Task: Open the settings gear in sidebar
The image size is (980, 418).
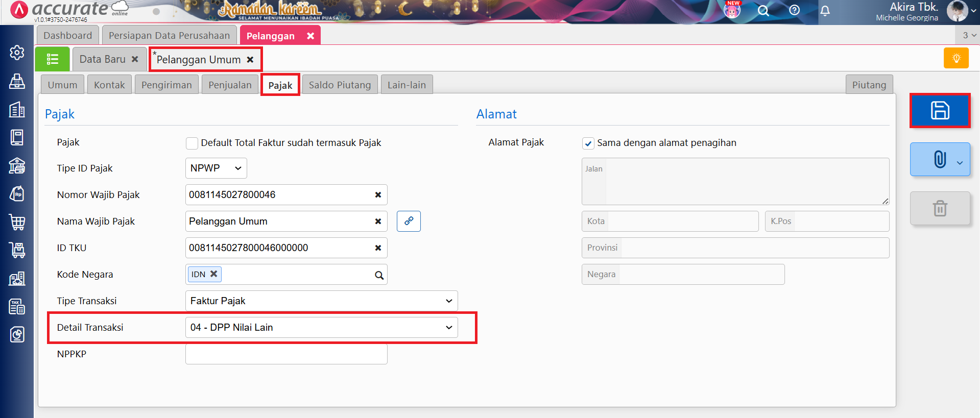Action: tap(17, 53)
